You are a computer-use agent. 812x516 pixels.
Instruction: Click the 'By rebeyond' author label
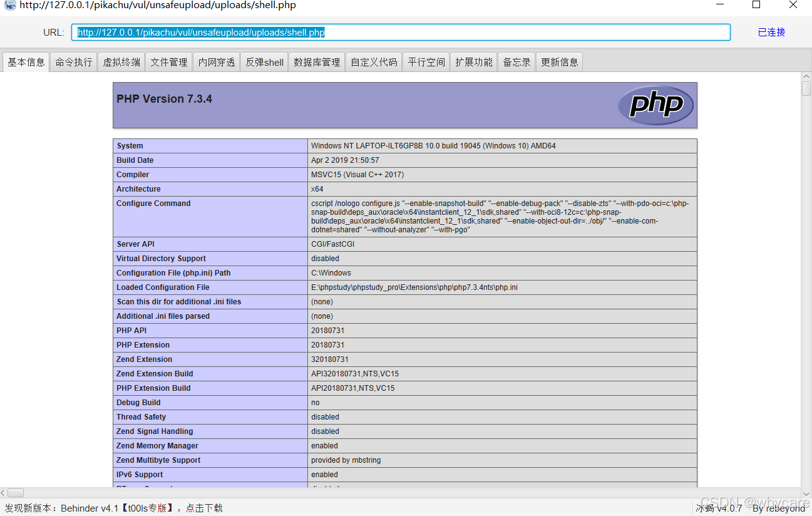click(x=779, y=508)
